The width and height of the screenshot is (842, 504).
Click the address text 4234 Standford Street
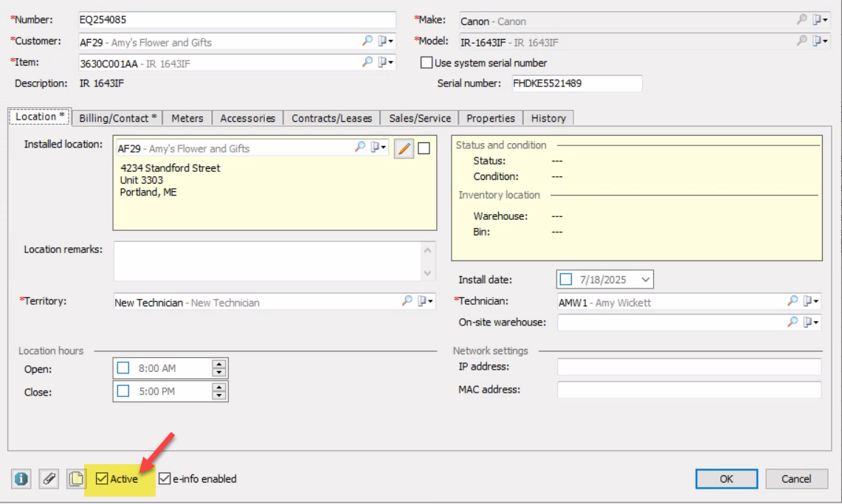(170, 168)
